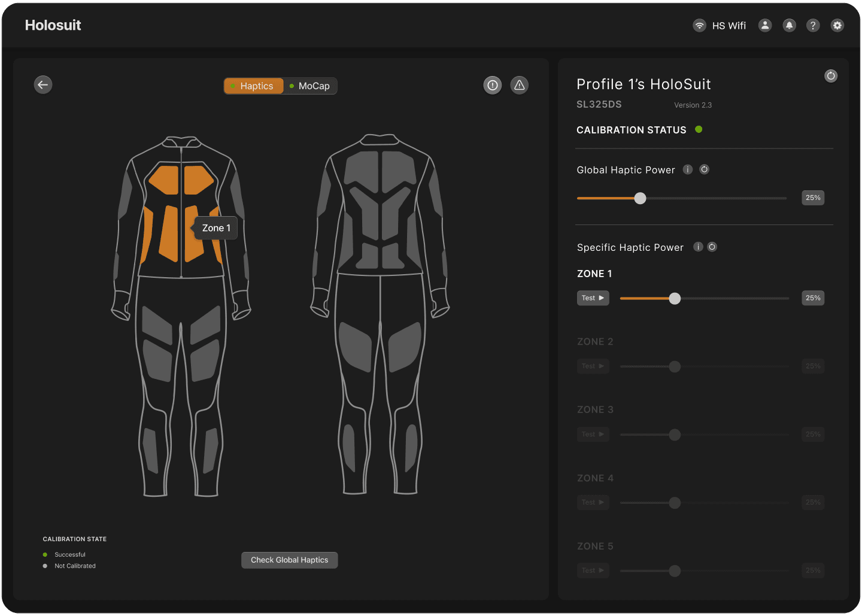Test Zone 5 haptics
862x616 pixels.
click(x=593, y=571)
